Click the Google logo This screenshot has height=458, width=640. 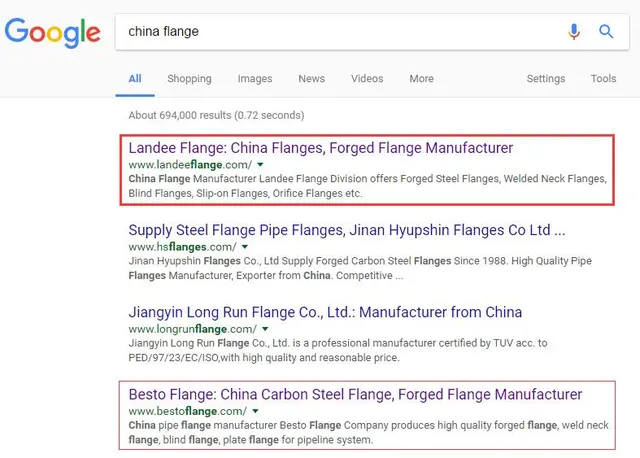(x=52, y=32)
